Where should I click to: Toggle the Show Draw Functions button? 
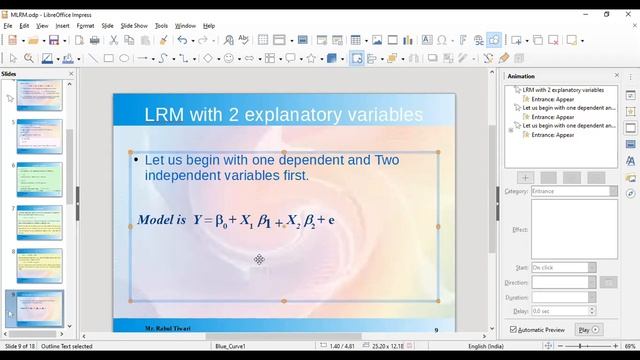pos(494,40)
